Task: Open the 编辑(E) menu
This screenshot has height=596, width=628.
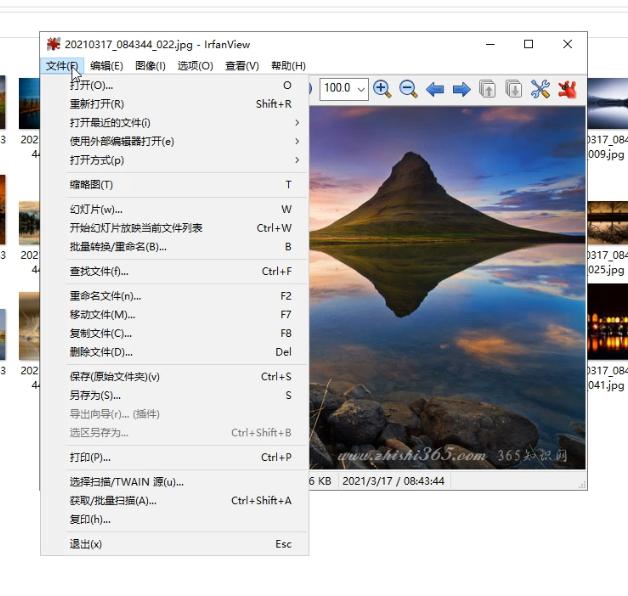Action: pyautogui.click(x=107, y=66)
